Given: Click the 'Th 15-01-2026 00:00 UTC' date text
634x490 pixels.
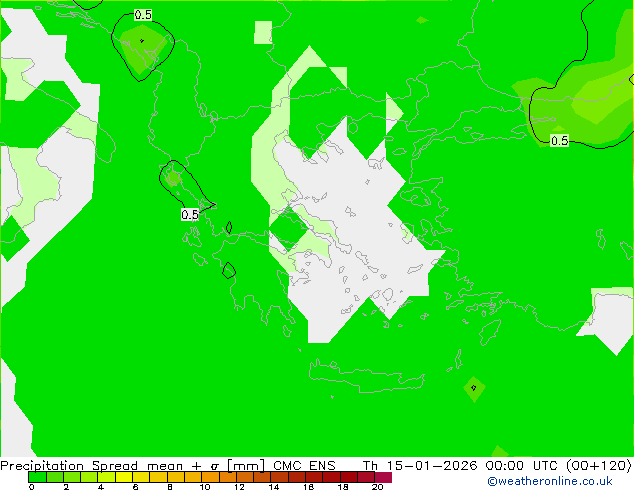Looking at the screenshot, I should tap(458, 466).
